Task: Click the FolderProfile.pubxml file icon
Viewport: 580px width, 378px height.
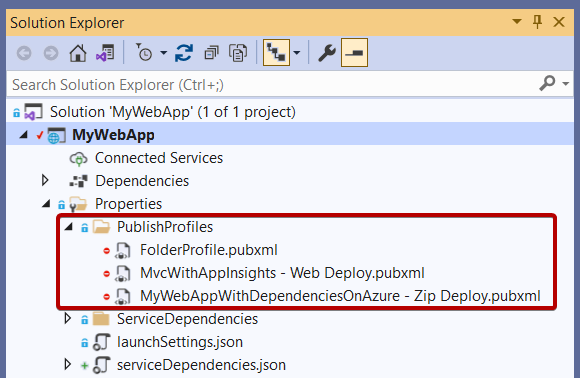Action: coord(123,250)
